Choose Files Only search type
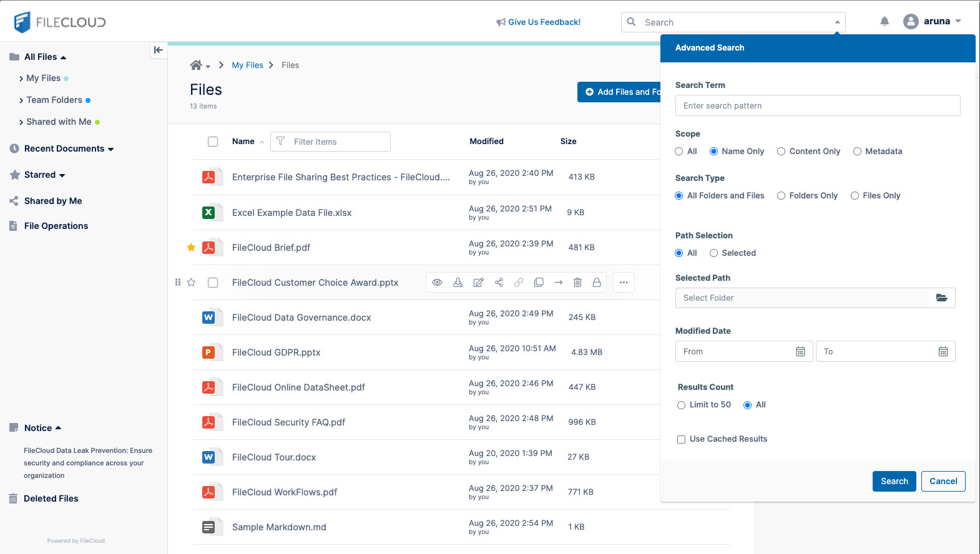Image resolution: width=980 pixels, height=554 pixels. (x=855, y=196)
